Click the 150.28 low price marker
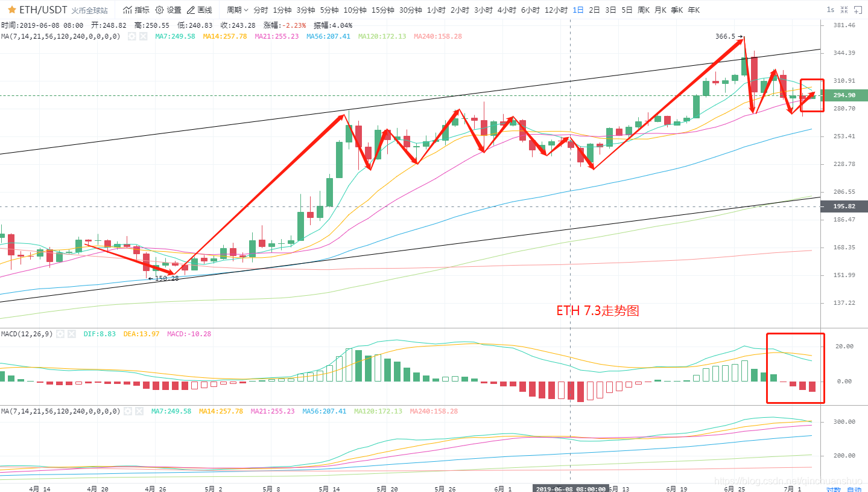868x492 pixels. [x=163, y=278]
